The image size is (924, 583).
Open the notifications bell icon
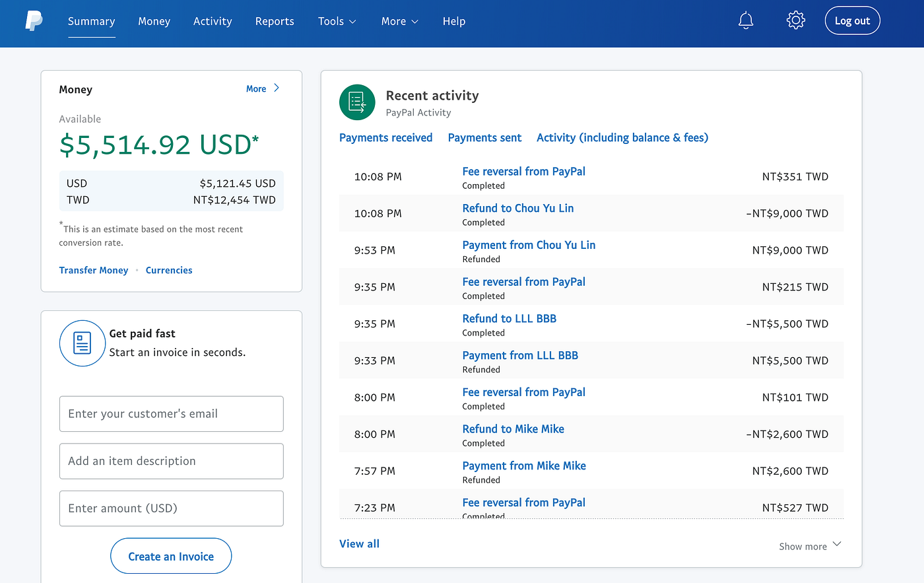coord(746,20)
